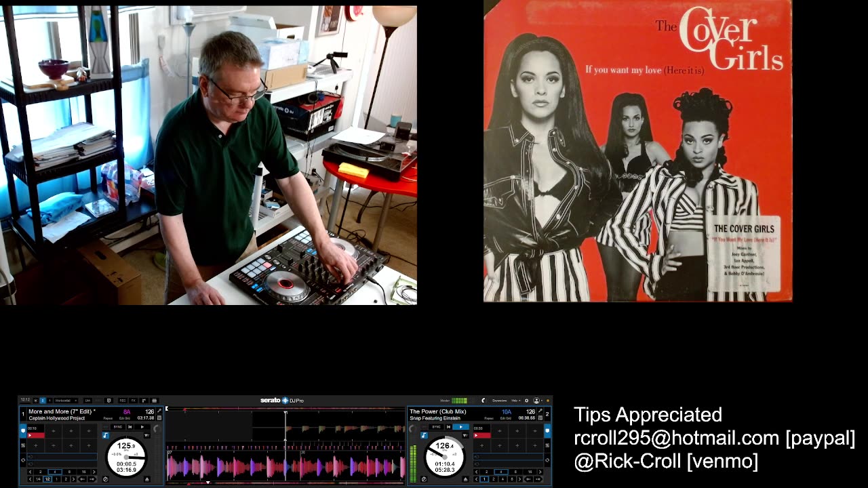The image size is (868, 488).
Task: Open Edit Grid on deck 1
Action: pyautogui.click(x=125, y=418)
